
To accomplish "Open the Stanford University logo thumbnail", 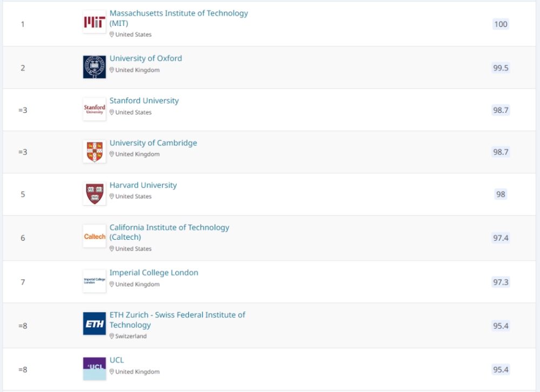I will pyautogui.click(x=94, y=109).
